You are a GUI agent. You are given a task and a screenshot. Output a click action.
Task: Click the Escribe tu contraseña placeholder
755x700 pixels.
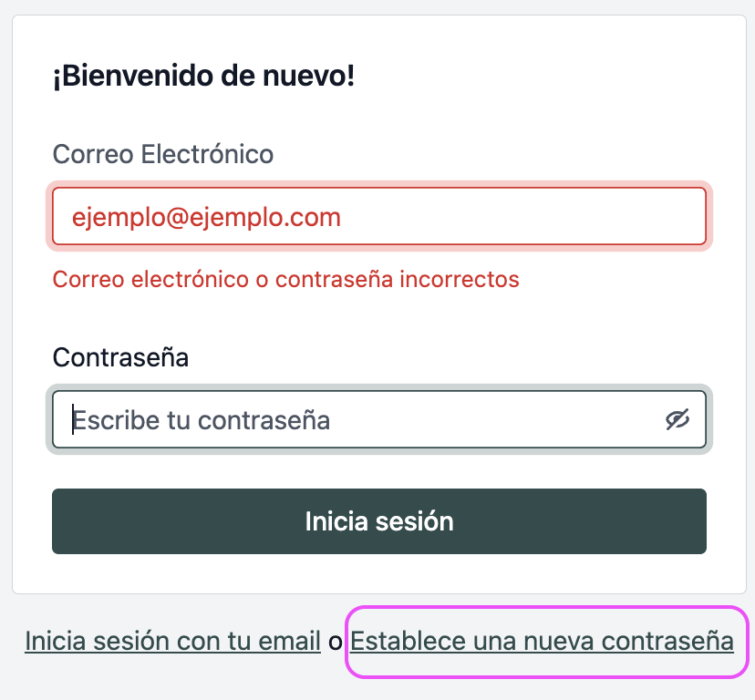point(201,420)
